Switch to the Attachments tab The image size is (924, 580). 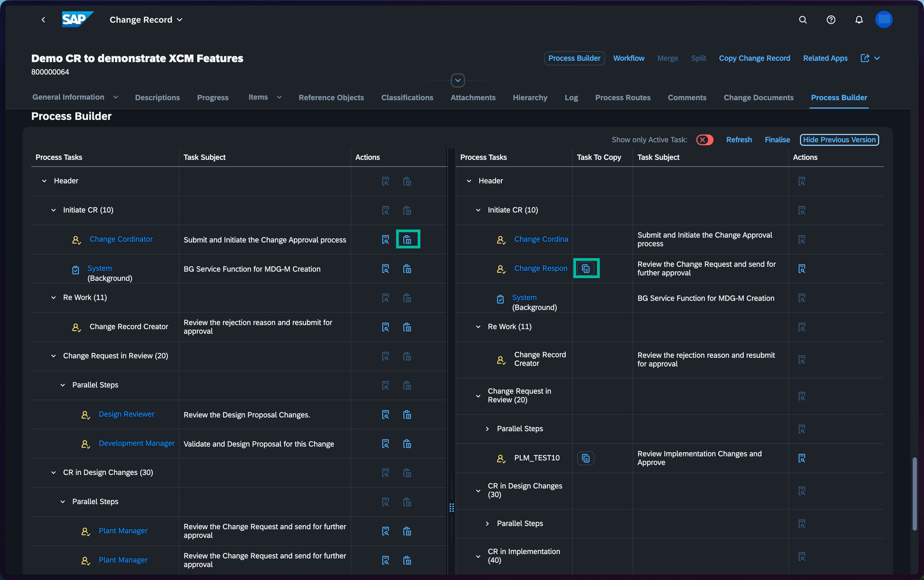point(473,97)
